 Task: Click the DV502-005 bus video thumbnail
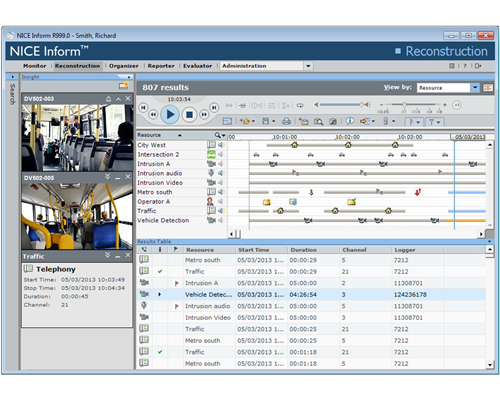[x=77, y=216]
